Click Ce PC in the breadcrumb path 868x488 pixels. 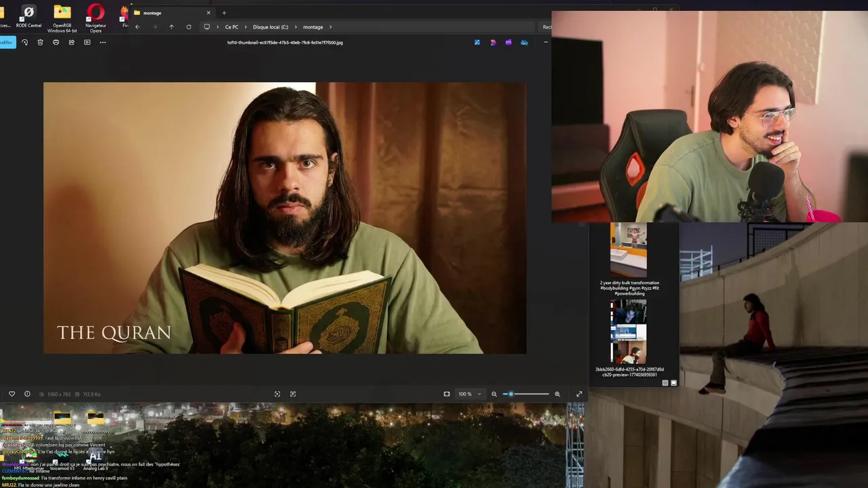coord(231,27)
